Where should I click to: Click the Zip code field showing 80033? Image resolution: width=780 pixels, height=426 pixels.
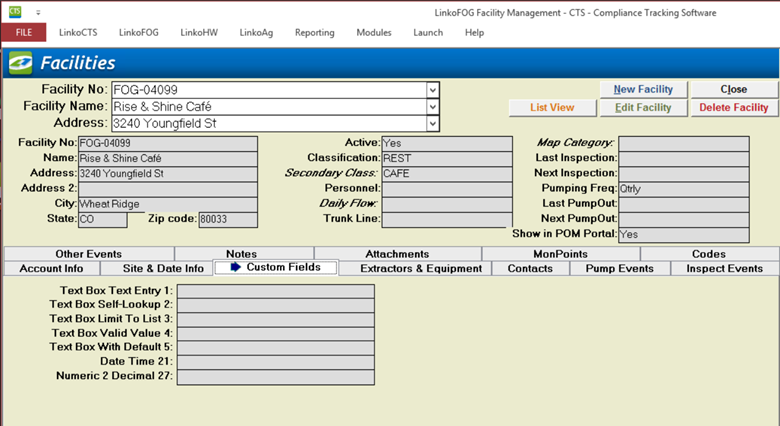point(228,219)
